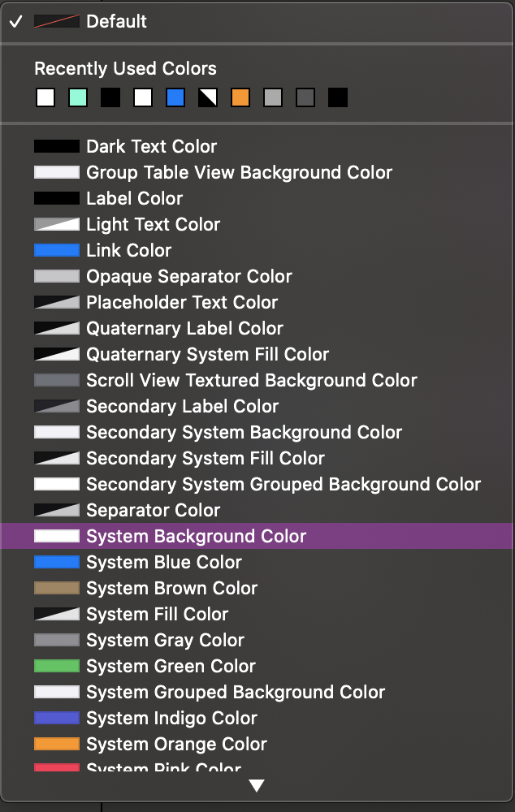Pick Quaternary System Fill Color

[207, 354]
